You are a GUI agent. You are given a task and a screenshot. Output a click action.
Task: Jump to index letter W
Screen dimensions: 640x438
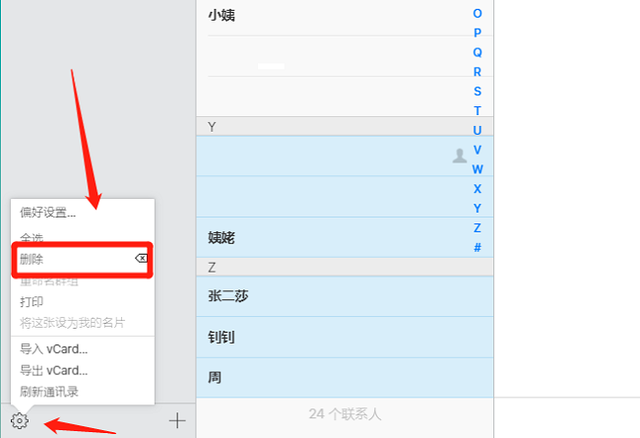coord(477,169)
